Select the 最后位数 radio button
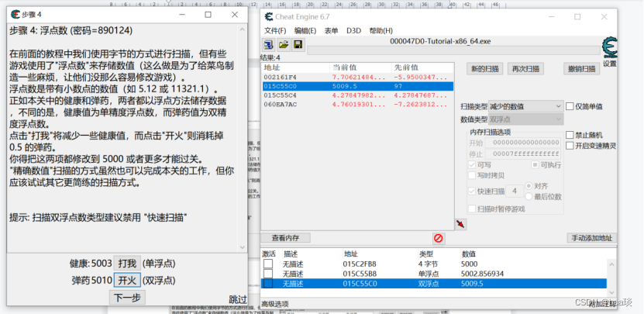 529,197
